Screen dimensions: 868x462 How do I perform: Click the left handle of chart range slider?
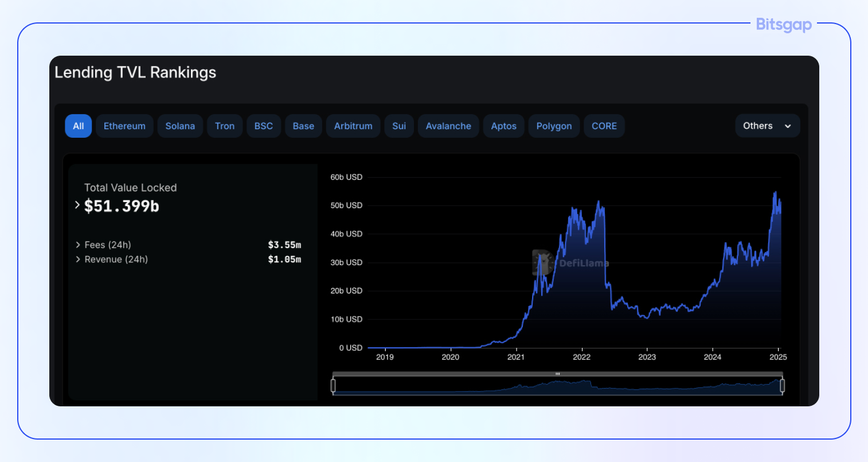coord(333,386)
